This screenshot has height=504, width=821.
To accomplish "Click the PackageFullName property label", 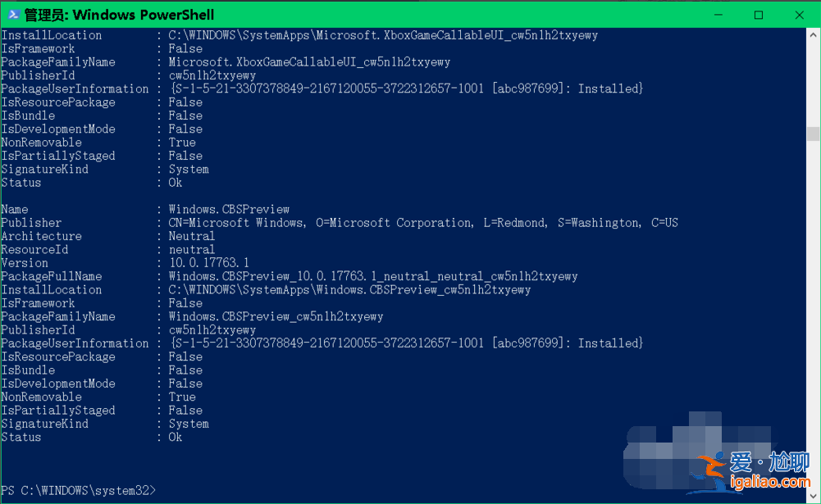I will click(x=51, y=276).
